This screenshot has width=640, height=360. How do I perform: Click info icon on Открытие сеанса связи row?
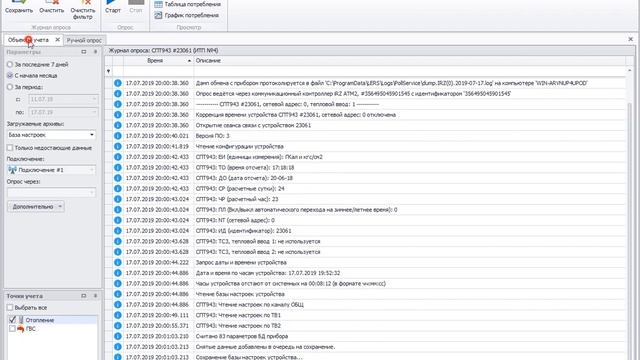(118, 125)
